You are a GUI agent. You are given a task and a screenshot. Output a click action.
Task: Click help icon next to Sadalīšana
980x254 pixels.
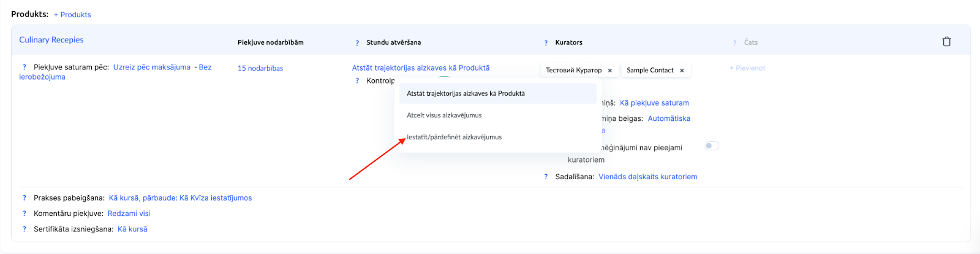546,177
